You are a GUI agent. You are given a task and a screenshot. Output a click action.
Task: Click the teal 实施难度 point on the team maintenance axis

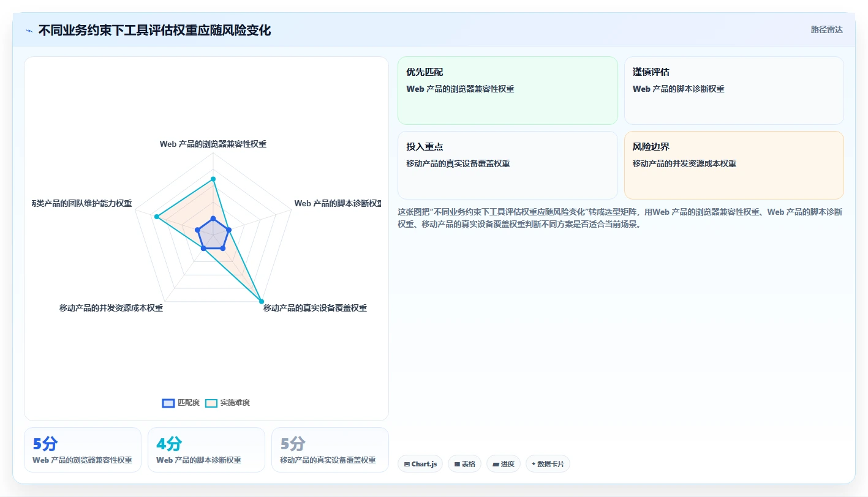(x=157, y=217)
